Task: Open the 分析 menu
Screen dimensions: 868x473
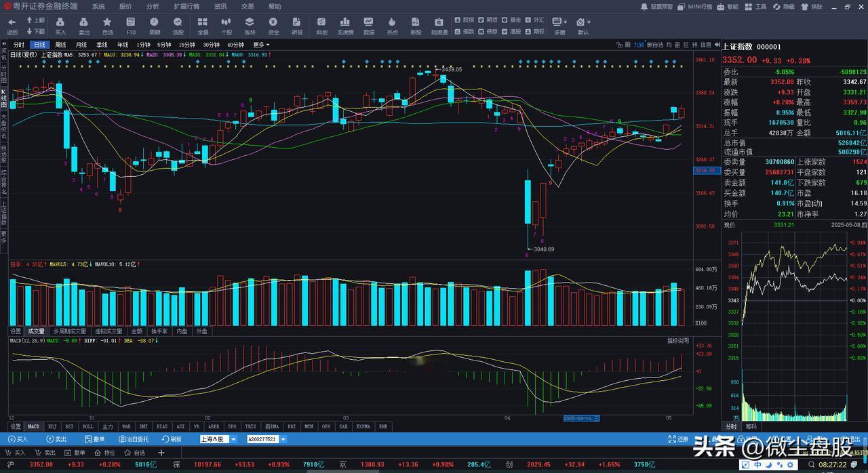Action: (153, 6)
